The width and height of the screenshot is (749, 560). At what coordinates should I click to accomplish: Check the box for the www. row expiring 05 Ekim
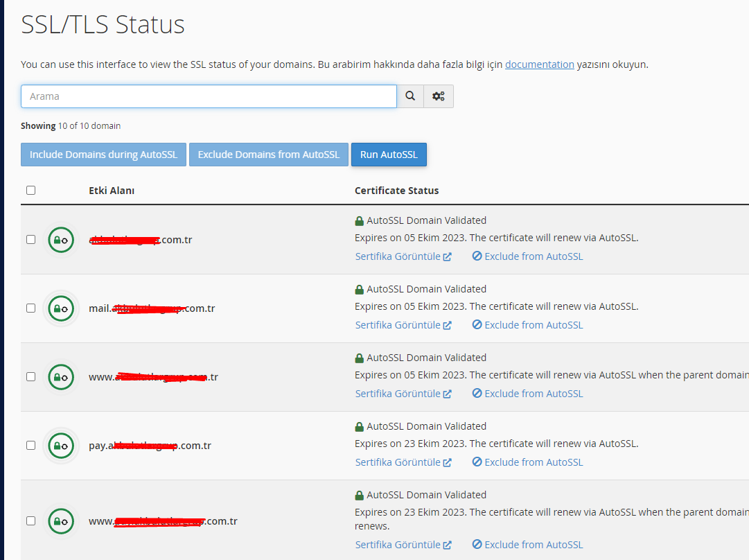(x=31, y=376)
